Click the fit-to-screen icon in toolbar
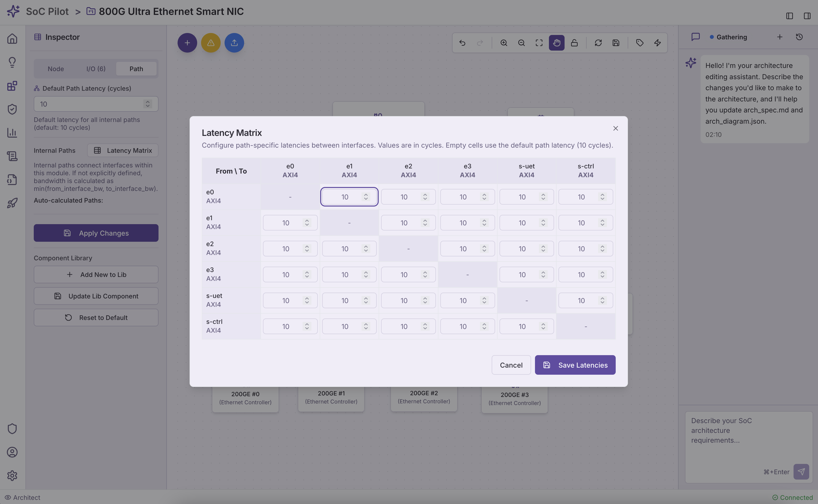Viewport: 818px width, 504px height. (x=539, y=43)
